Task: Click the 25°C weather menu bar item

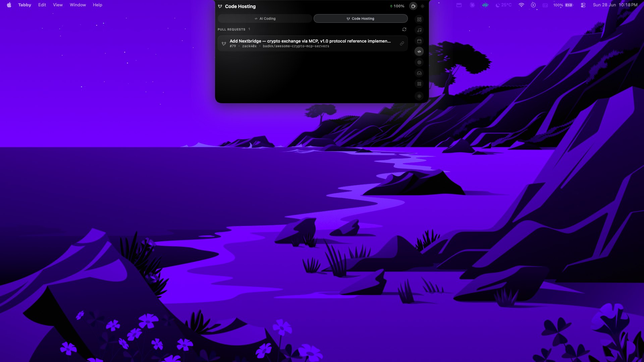Action: click(x=504, y=5)
